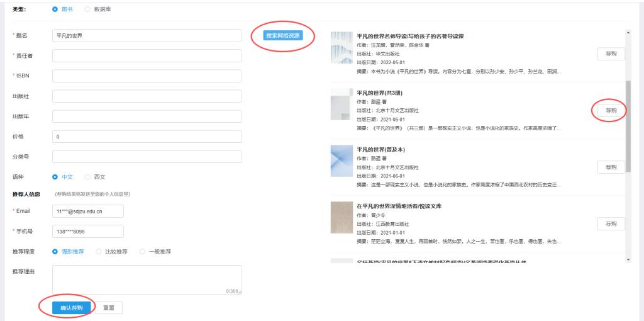Click 荐购 for 平凡的世界(普及本)
Viewport: 644px width, 321px height.
[611, 167]
